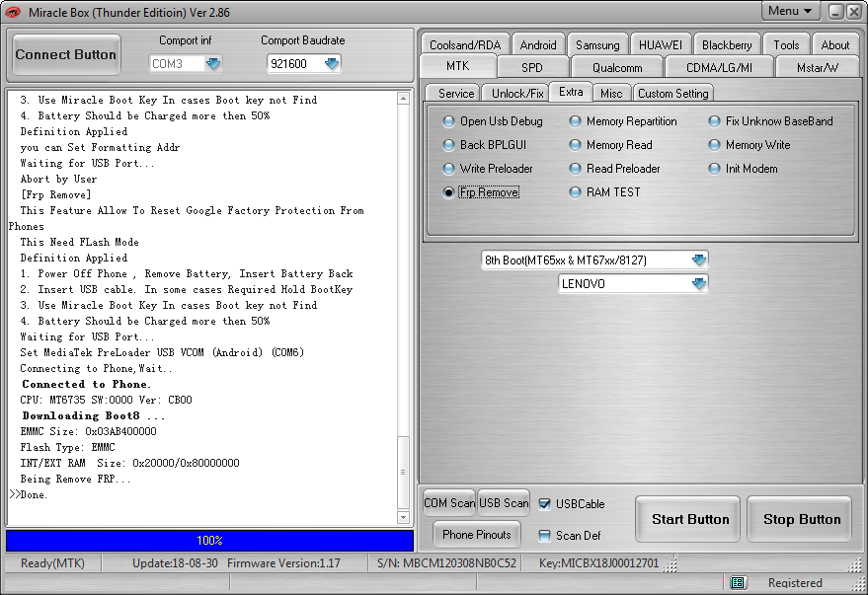Click the log scroll up arrow
The image size is (868, 595).
pyautogui.click(x=403, y=99)
